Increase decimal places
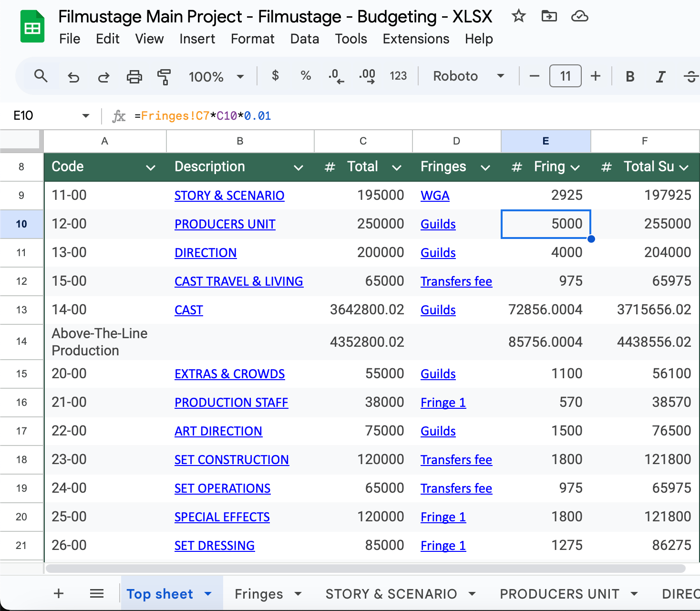This screenshot has width=700, height=611. click(367, 76)
